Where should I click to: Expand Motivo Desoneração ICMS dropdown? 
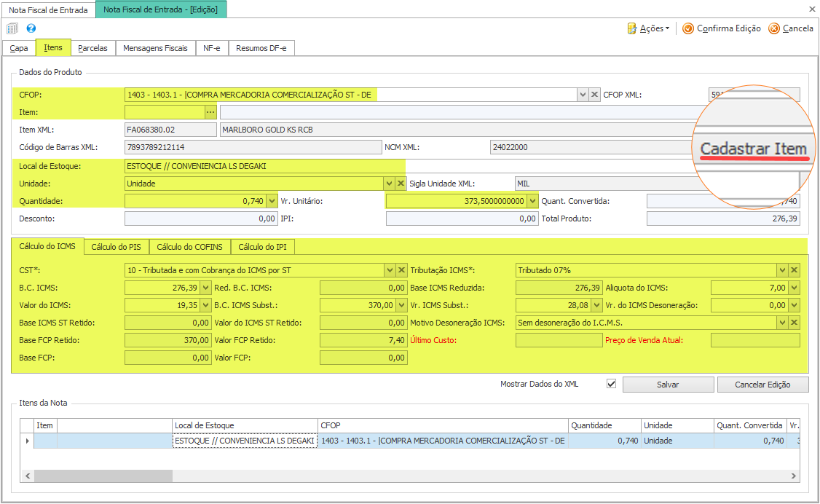click(x=782, y=323)
